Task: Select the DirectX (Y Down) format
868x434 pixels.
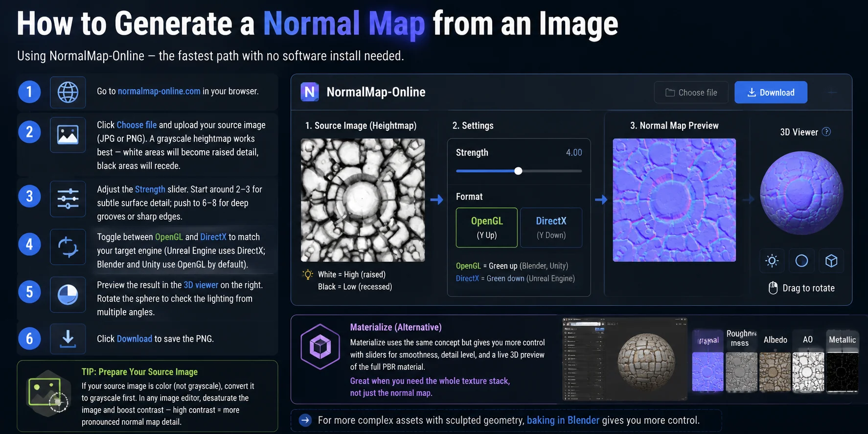Action: pos(551,228)
